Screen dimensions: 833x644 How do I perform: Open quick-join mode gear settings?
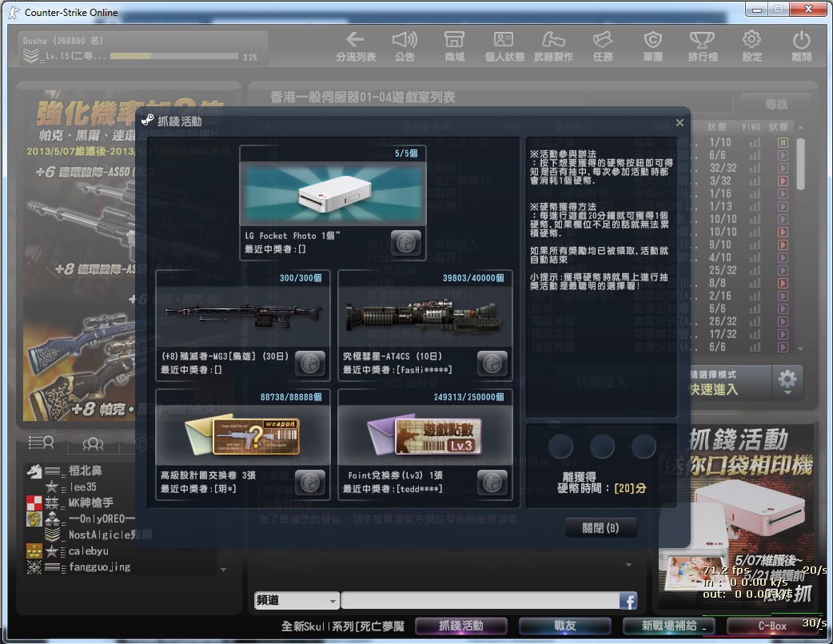[787, 381]
